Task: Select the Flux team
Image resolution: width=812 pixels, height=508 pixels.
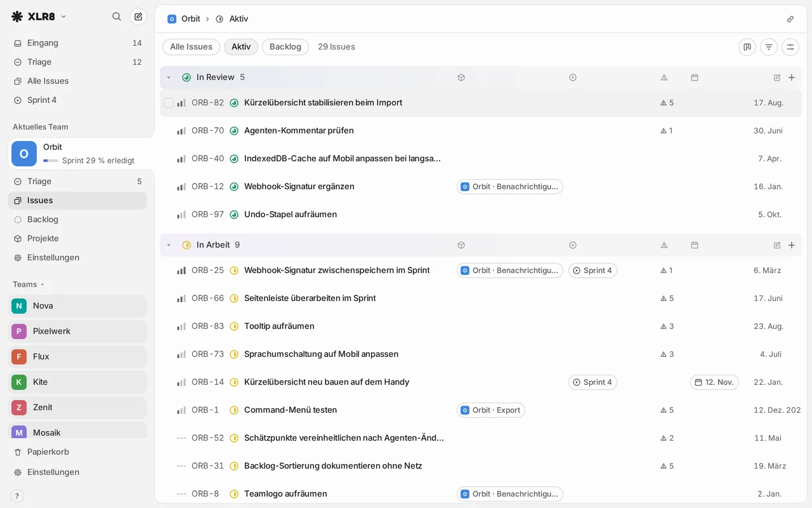Action: 77,357
